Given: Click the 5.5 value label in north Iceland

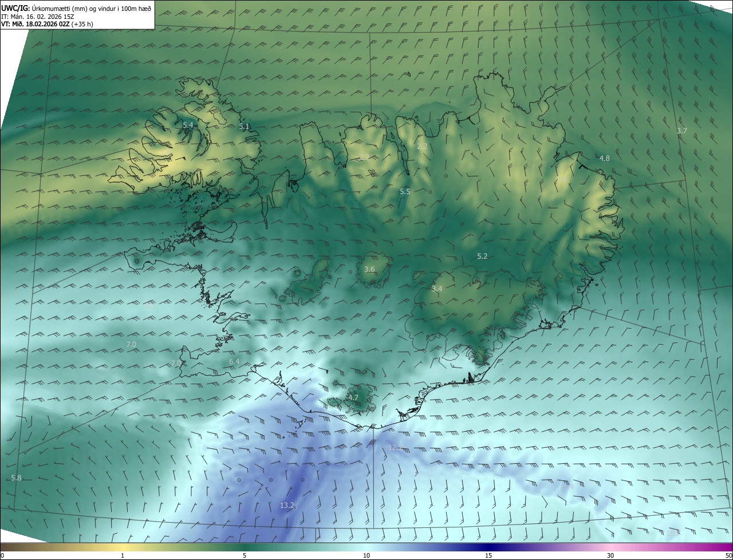Looking at the screenshot, I should point(405,191).
